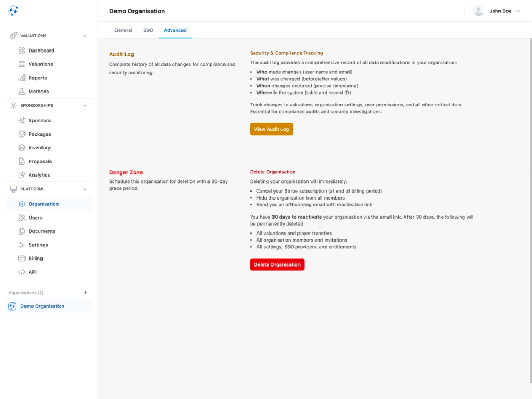
Task: Navigate to Packages
Action: (49, 134)
